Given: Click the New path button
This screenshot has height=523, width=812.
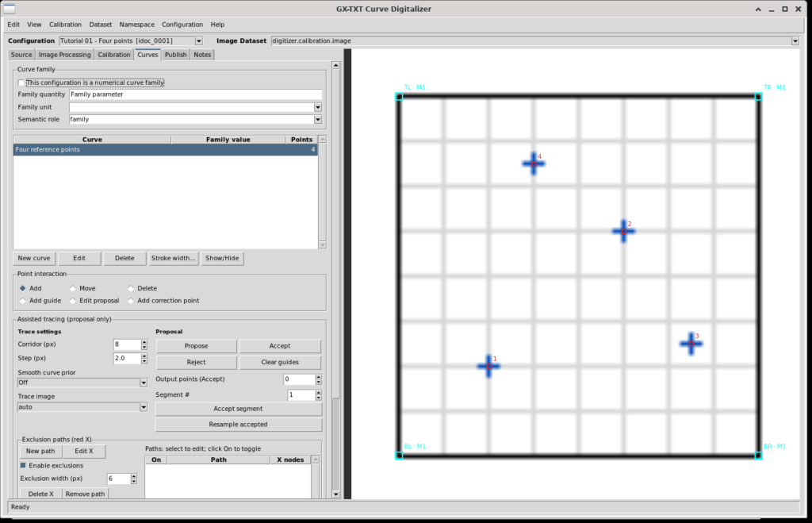Looking at the screenshot, I should tap(40, 452).
